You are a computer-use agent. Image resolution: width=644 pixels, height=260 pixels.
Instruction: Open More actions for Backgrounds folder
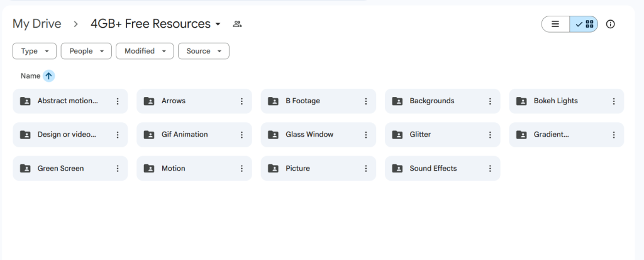pyautogui.click(x=490, y=101)
